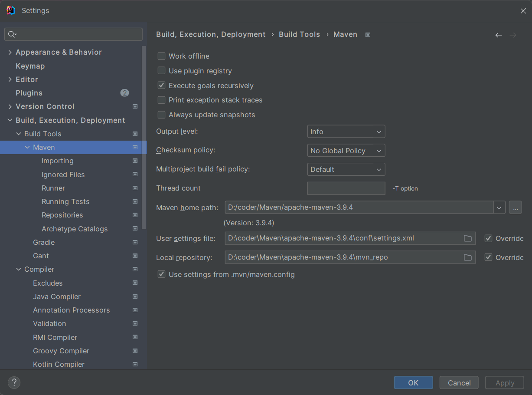The image size is (532, 395).
Task: Click the project-level icon in Running Tests row
Action: tap(135, 201)
